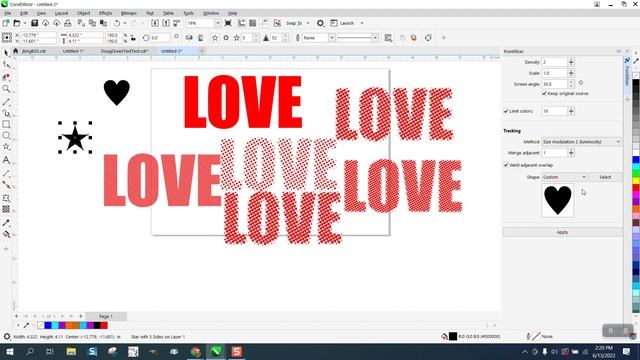Open the Bitmaps menu
Image resolution: width=640 pixels, height=360 pixels.
pyautogui.click(x=129, y=13)
